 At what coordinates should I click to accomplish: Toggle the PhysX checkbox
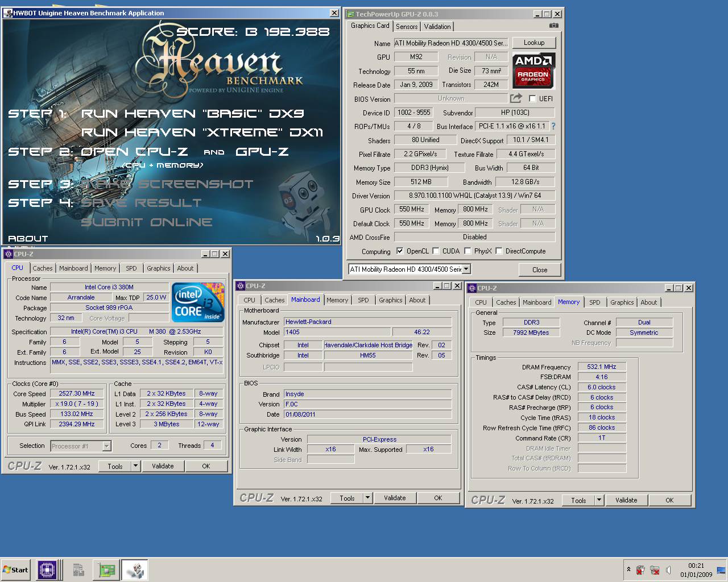(468, 251)
